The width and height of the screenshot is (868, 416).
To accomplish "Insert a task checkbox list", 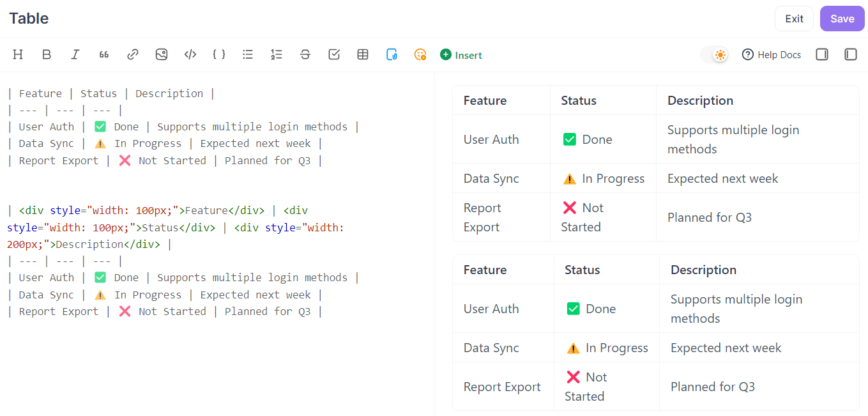I will pyautogui.click(x=334, y=55).
